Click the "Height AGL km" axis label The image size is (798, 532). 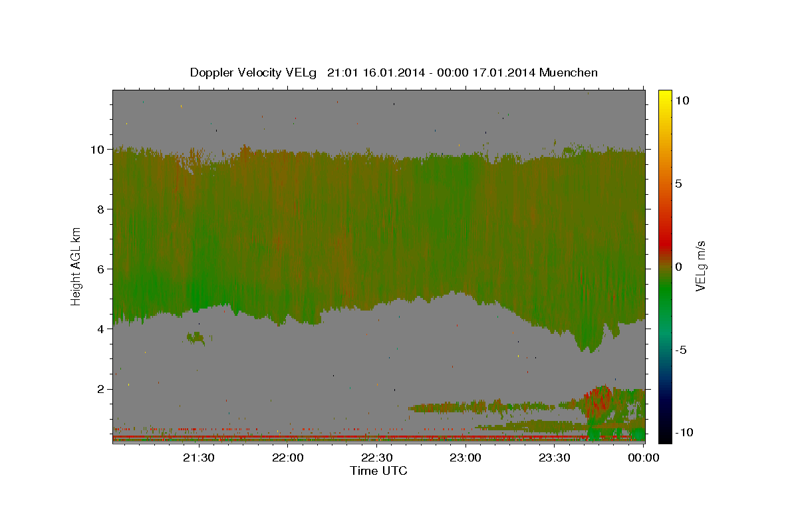tap(76, 266)
